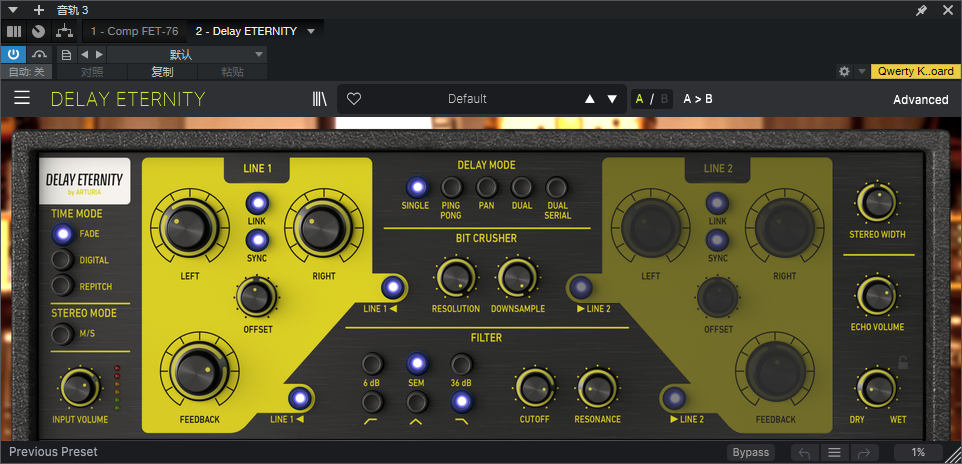Select 36 dB filter slope
962x464 pixels.
pos(461,364)
